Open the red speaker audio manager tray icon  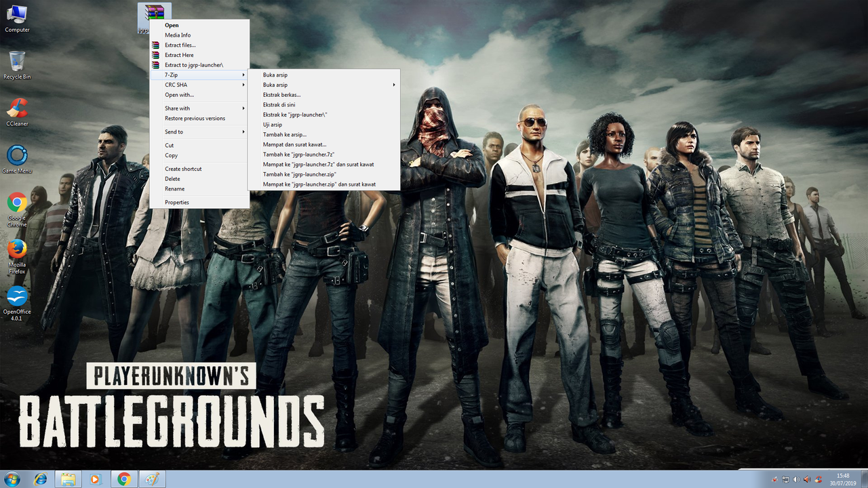[807, 480]
